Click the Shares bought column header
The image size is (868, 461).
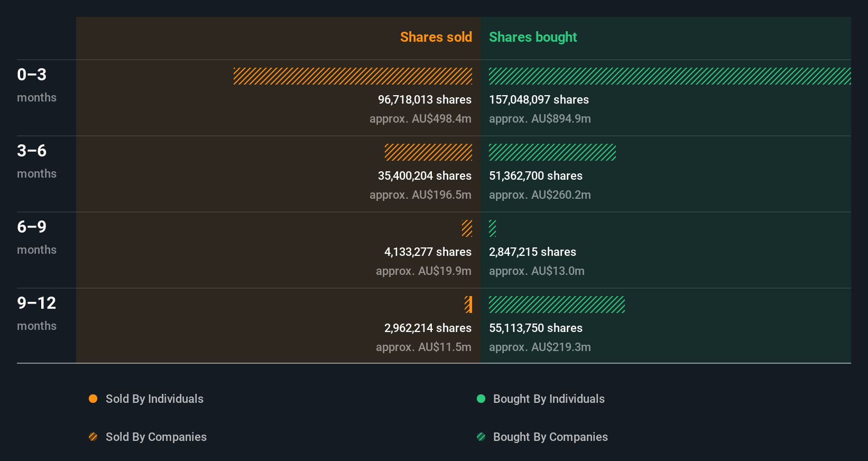point(533,37)
